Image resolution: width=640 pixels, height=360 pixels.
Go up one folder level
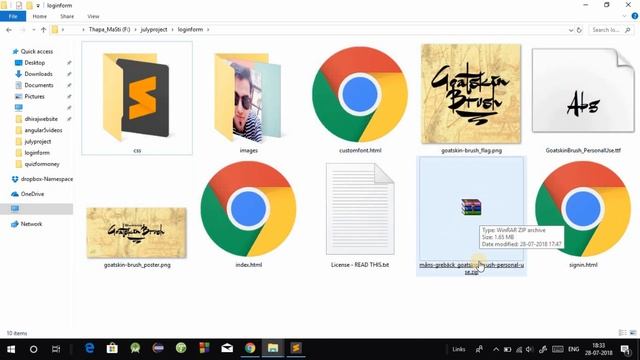[x=43, y=30]
